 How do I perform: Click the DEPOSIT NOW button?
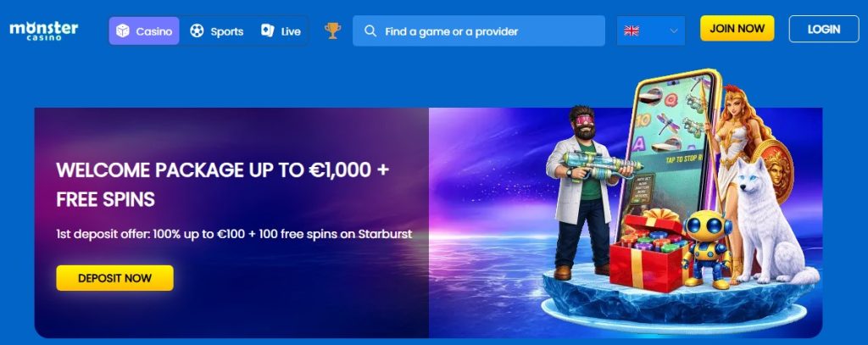(x=114, y=278)
